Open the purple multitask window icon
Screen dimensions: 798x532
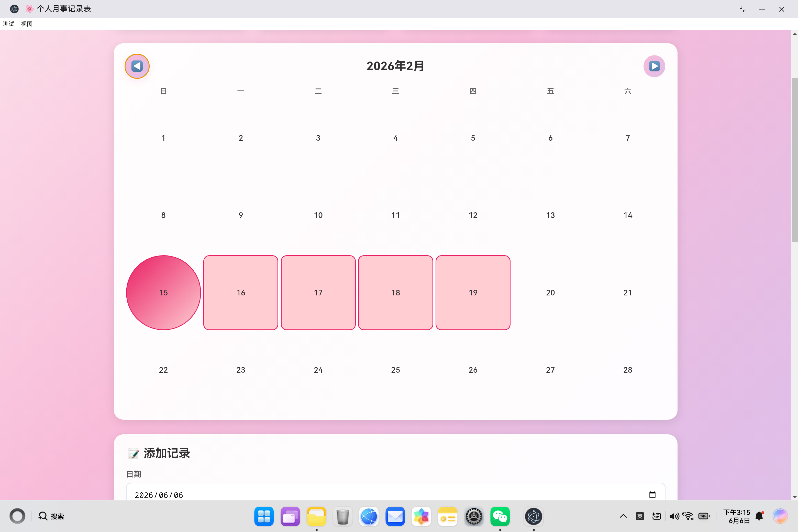pyautogui.click(x=290, y=516)
